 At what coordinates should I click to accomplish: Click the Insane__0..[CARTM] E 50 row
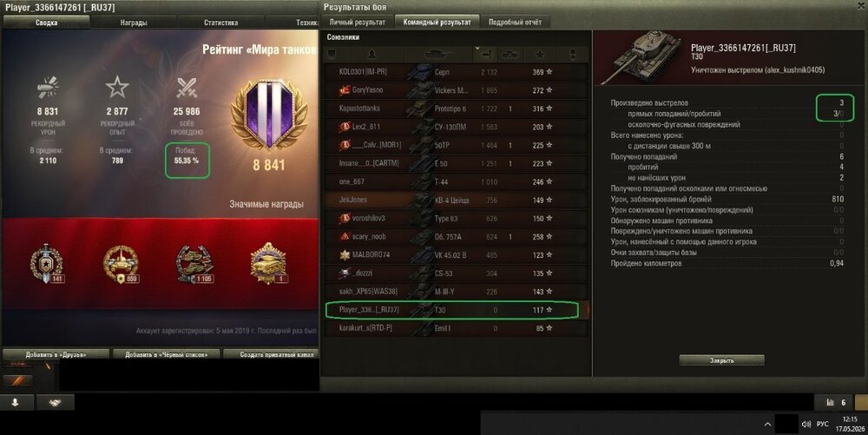tap(457, 163)
